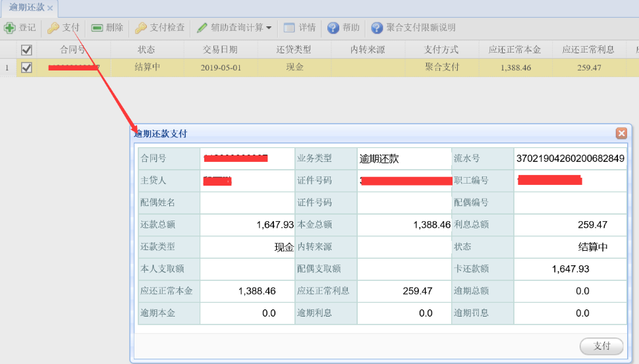Click the green minus 删除 icon

click(x=97, y=28)
